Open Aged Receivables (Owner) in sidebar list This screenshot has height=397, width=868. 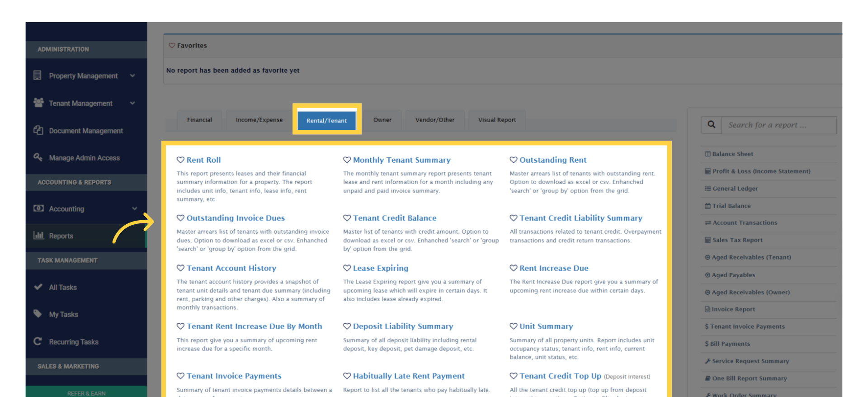[750, 292]
